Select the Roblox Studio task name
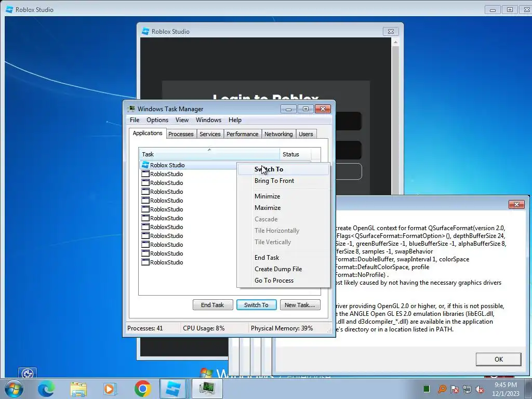Viewport: 532px width, 399px height. point(167,165)
